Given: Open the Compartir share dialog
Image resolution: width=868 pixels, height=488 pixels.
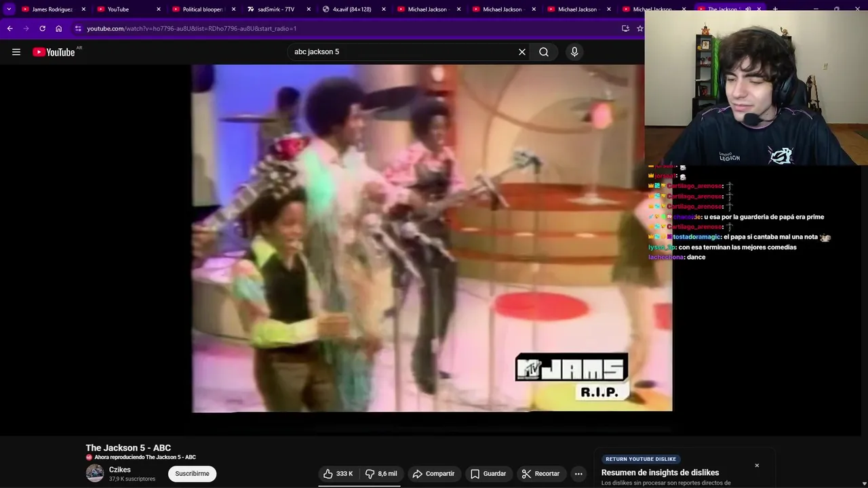Looking at the screenshot, I should click(433, 474).
